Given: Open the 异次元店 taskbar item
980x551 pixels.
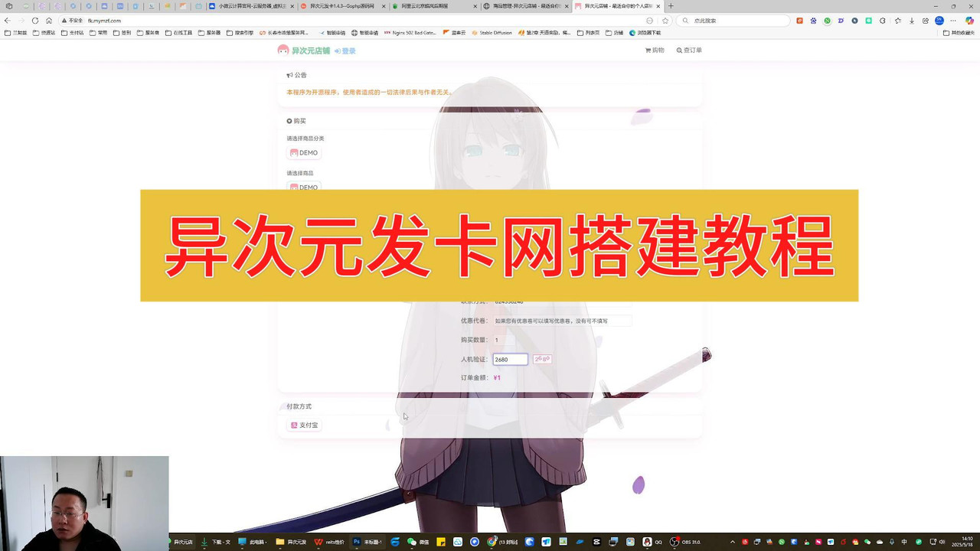Looking at the screenshot, I should [181, 542].
